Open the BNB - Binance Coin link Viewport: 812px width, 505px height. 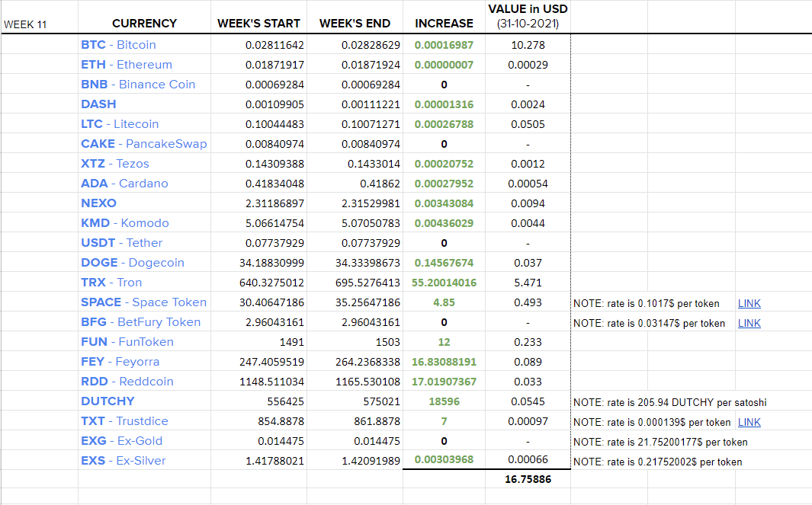click(138, 85)
